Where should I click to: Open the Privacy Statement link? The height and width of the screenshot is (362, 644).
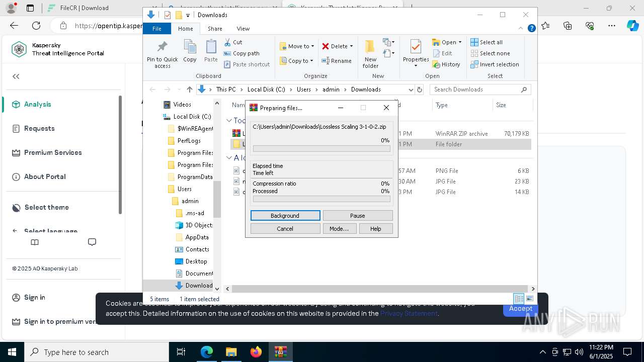coord(409,313)
